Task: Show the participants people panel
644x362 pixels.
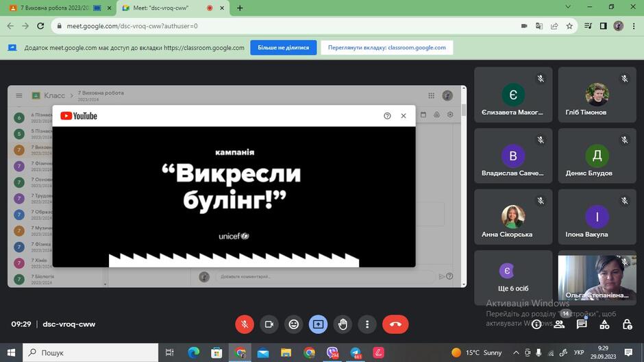Action: pyautogui.click(x=559, y=324)
